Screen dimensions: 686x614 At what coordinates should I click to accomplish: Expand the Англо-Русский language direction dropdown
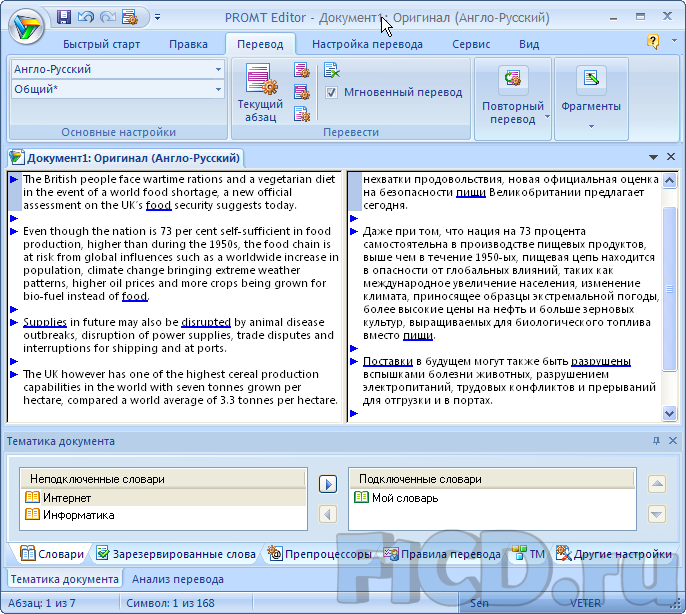pos(218,69)
